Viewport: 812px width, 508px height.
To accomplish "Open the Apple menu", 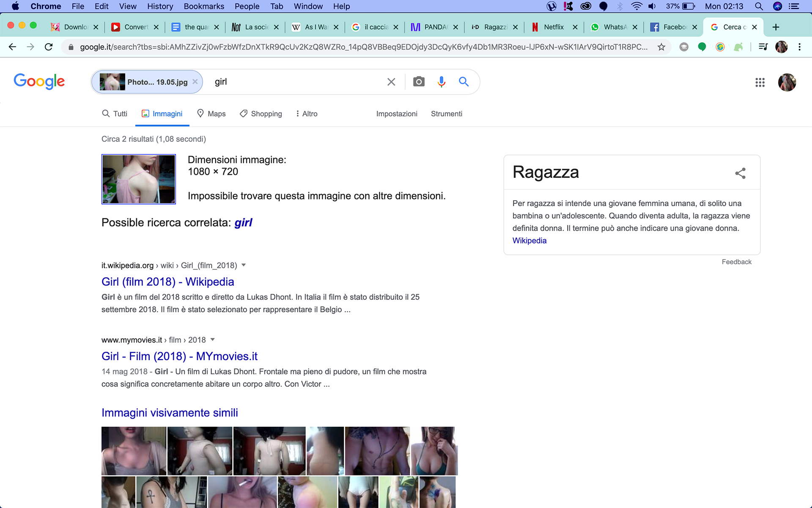I will [15, 6].
